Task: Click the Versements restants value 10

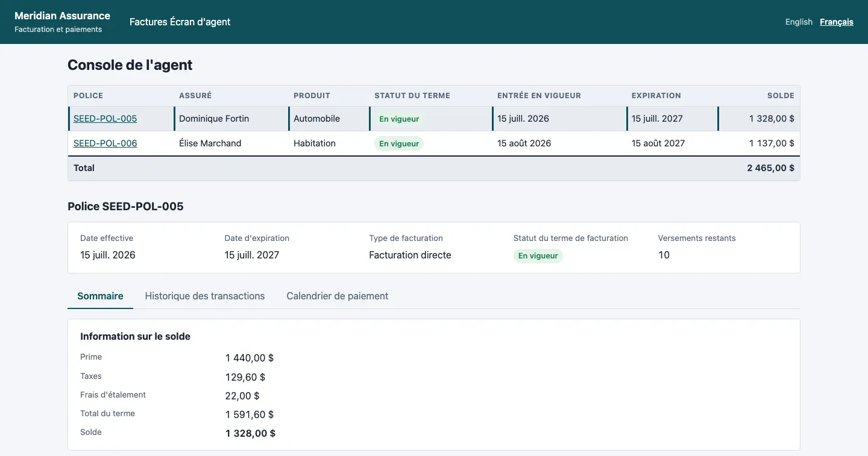Action: [x=664, y=255]
